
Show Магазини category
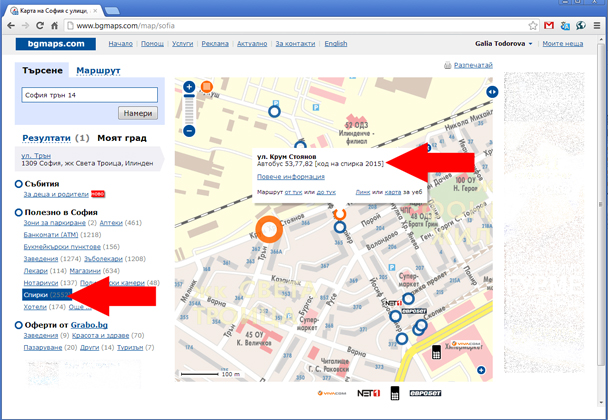(x=85, y=271)
